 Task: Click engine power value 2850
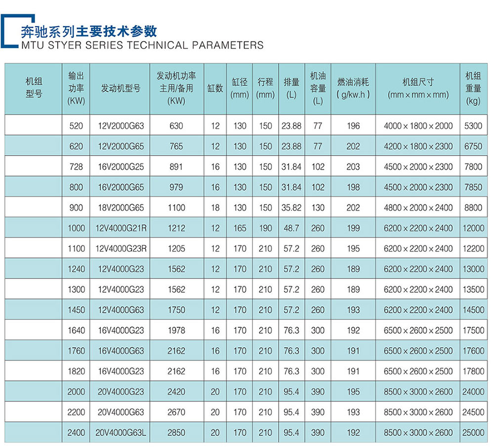coord(176,433)
